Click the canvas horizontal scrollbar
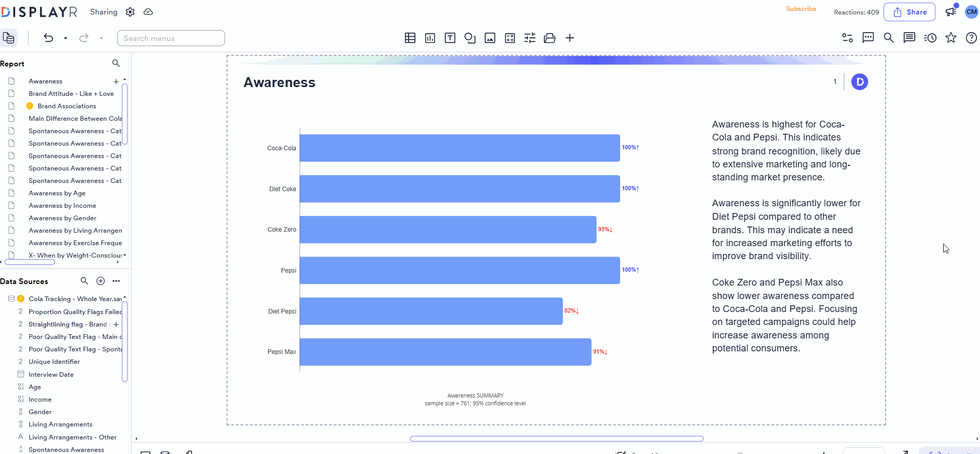This screenshot has width=980, height=454. point(556,438)
